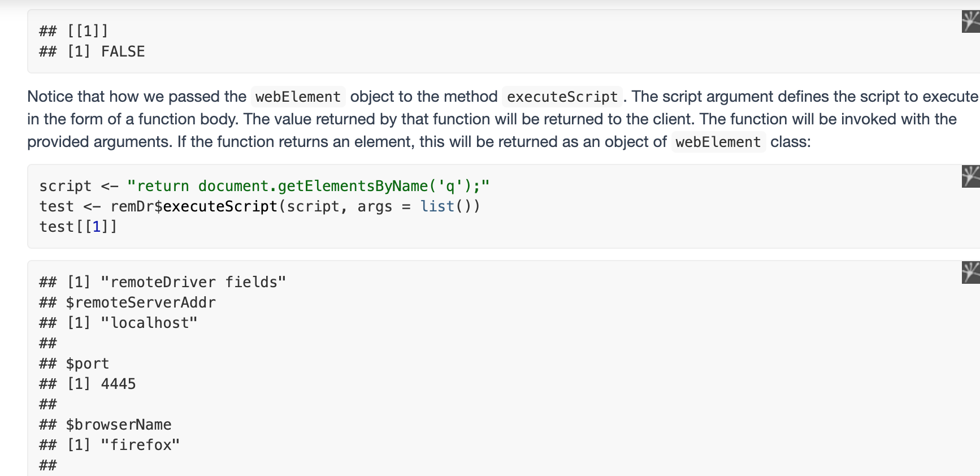Click the inline code executeScript in the paragraph
Image resolution: width=980 pixels, height=476 pixels.
click(x=562, y=97)
